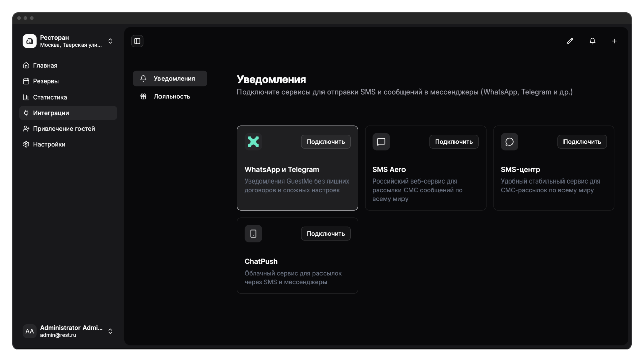Image resolution: width=644 pixels, height=362 pixels.
Task: Click the ChatPush phone icon
Action: pos(253,234)
